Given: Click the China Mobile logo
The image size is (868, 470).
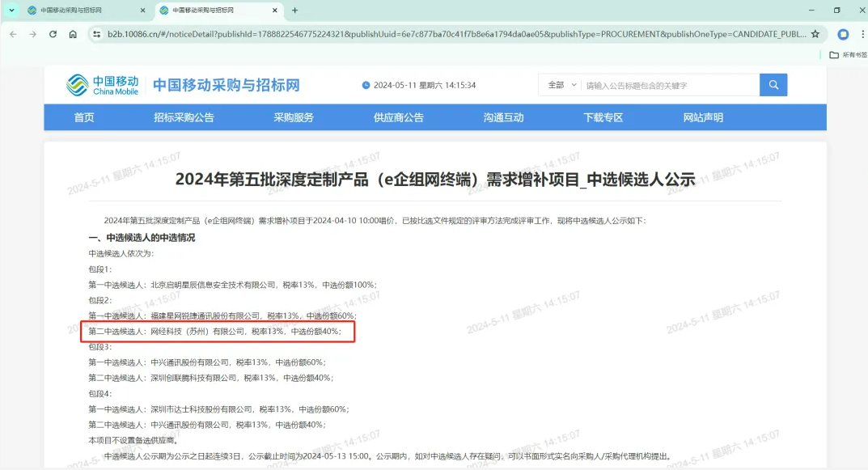Looking at the screenshot, I should point(103,85).
